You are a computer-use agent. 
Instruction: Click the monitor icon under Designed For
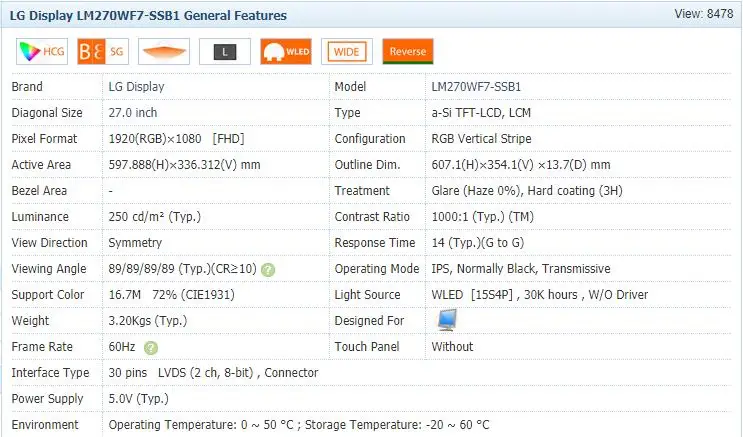(x=447, y=320)
